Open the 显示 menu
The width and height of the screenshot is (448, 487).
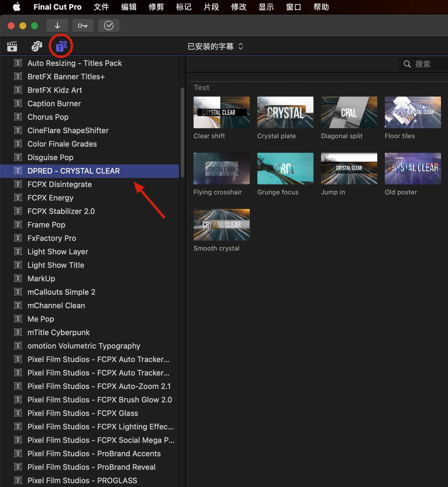(266, 7)
